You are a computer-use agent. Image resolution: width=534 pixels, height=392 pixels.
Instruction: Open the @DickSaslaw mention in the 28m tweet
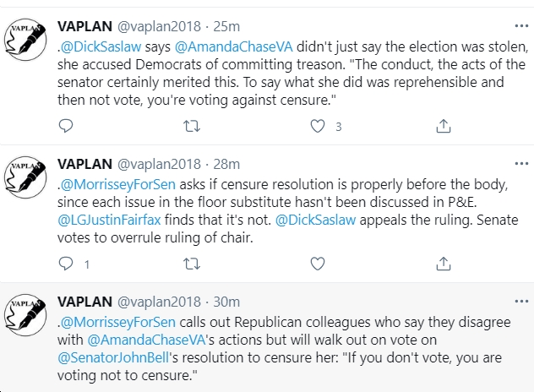point(315,220)
